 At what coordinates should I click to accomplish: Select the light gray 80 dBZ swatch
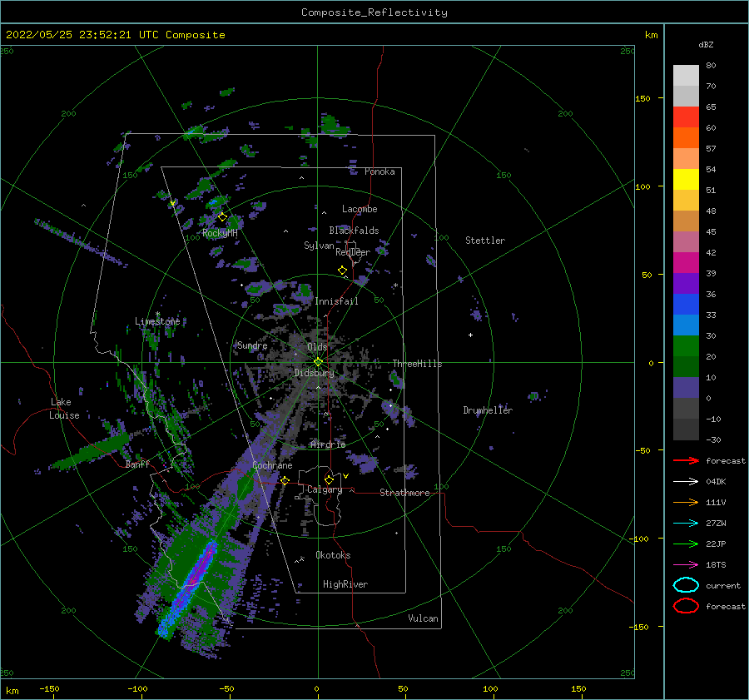[x=686, y=75]
